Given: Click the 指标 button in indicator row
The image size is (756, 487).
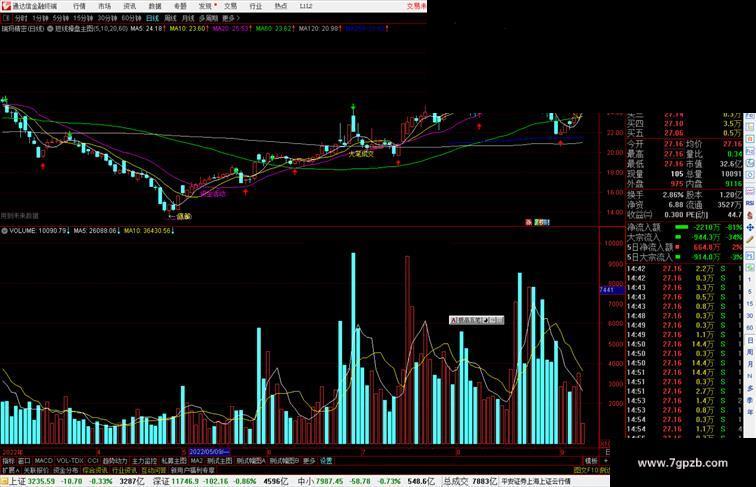Looking at the screenshot, I should click(8, 461).
